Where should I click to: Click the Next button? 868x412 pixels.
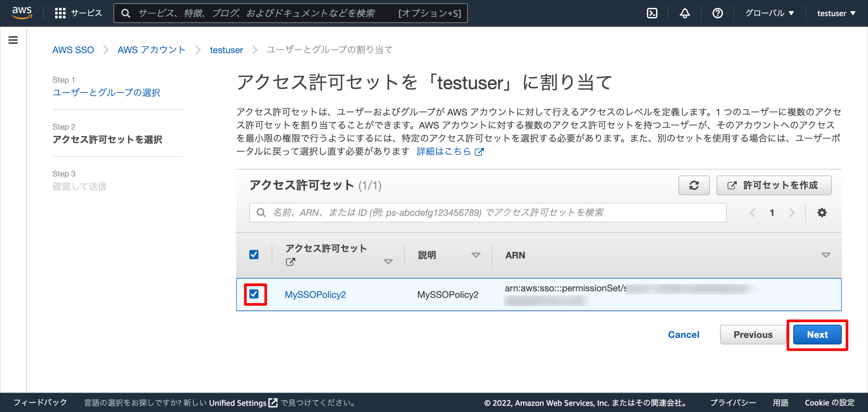pos(817,335)
